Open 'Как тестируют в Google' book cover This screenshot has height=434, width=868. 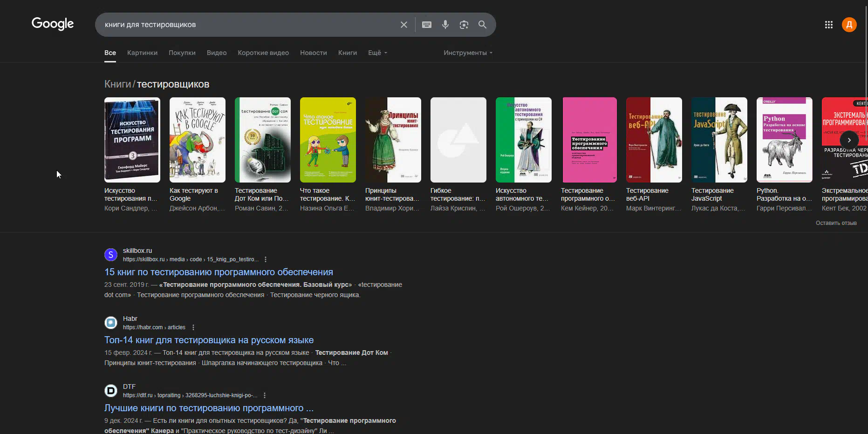tap(198, 140)
